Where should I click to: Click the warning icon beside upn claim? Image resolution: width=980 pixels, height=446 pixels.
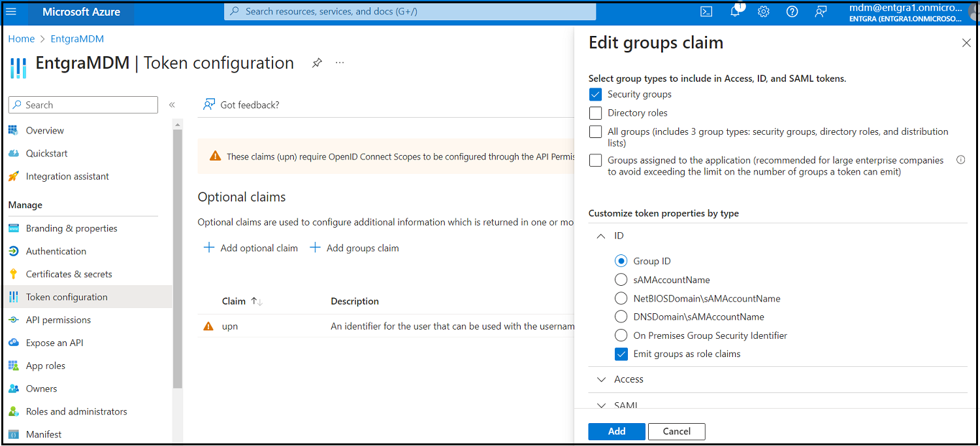click(x=208, y=326)
